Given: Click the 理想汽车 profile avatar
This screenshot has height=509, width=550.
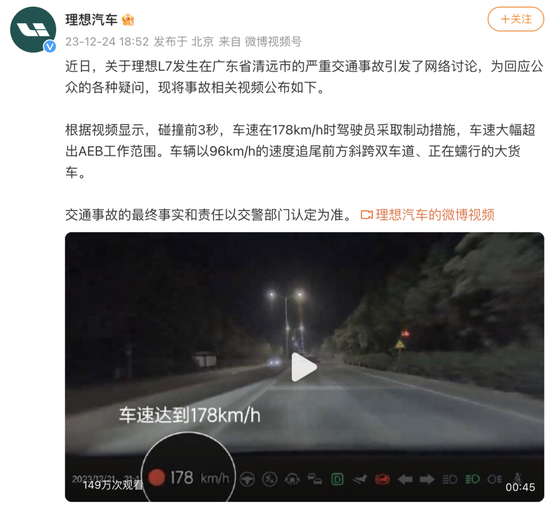Looking at the screenshot, I should coord(33,30).
